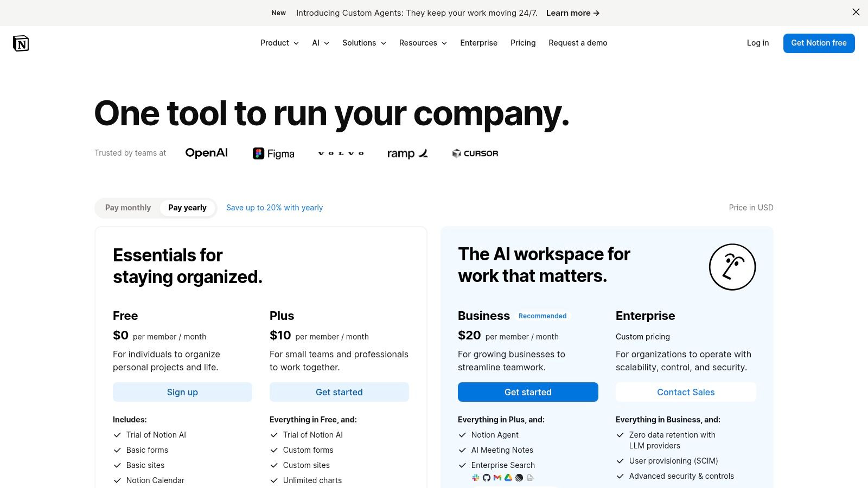Click Get Notion free button
The height and width of the screenshot is (488, 868).
[x=819, y=43]
